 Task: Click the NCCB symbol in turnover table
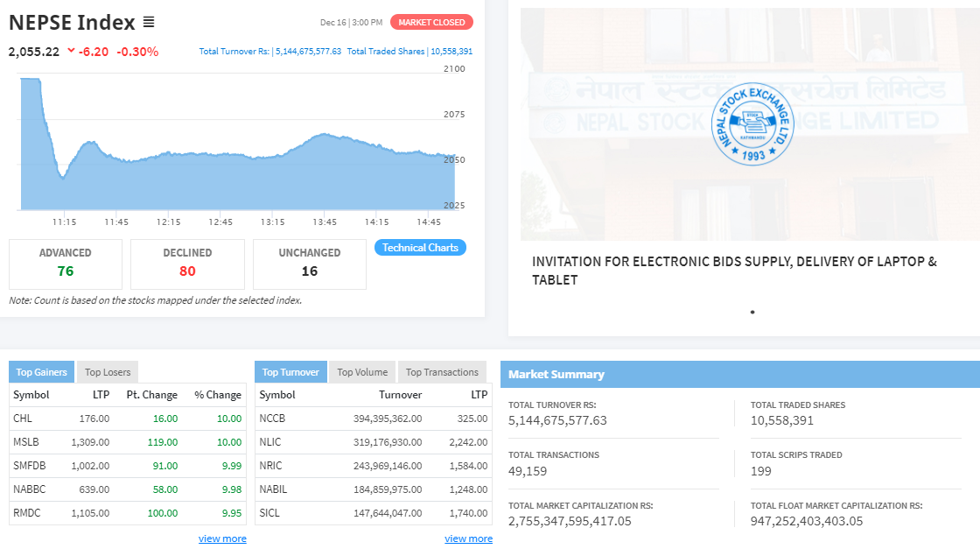(x=272, y=419)
